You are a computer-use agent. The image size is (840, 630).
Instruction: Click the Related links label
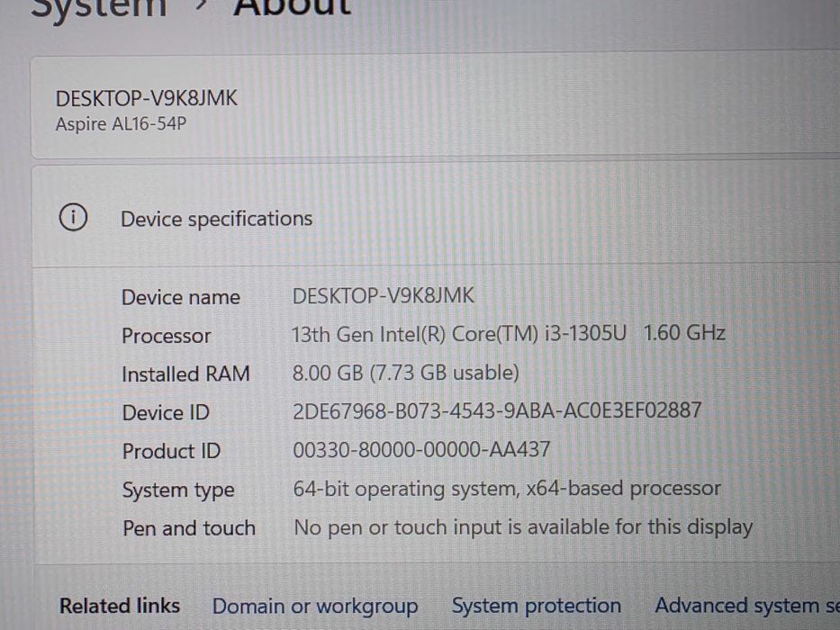[120, 606]
